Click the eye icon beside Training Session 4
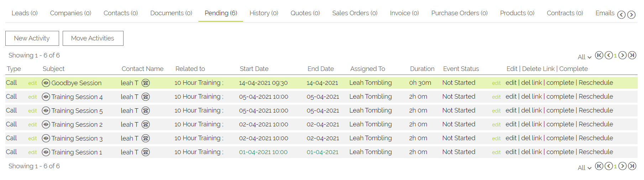The width and height of the screenshot is (644, 180). (x=46, y=97)
